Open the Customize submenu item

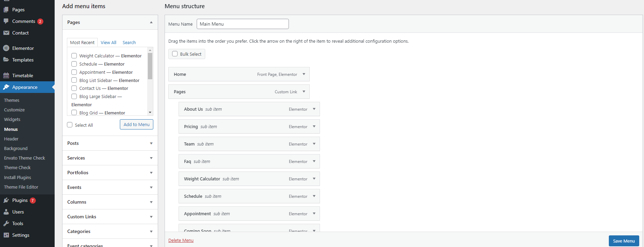tap(14, 110)
